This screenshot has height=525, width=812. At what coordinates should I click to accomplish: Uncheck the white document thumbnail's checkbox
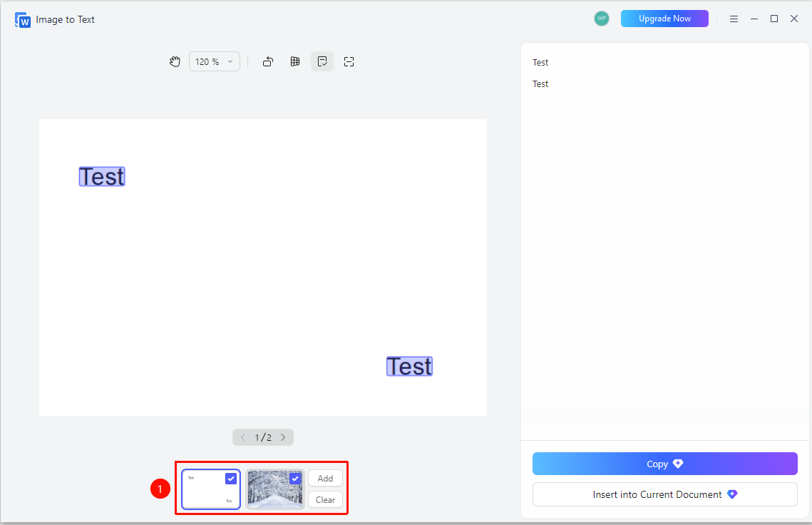[x=231, y=479]
